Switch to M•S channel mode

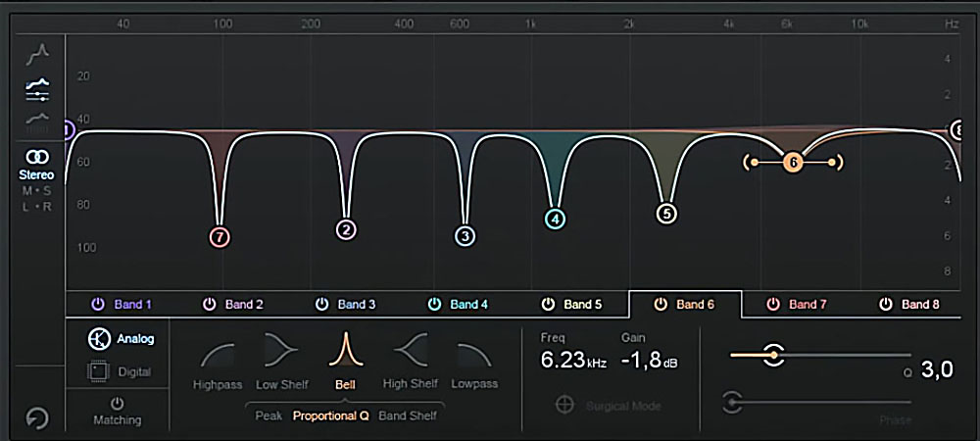[37, 191]
